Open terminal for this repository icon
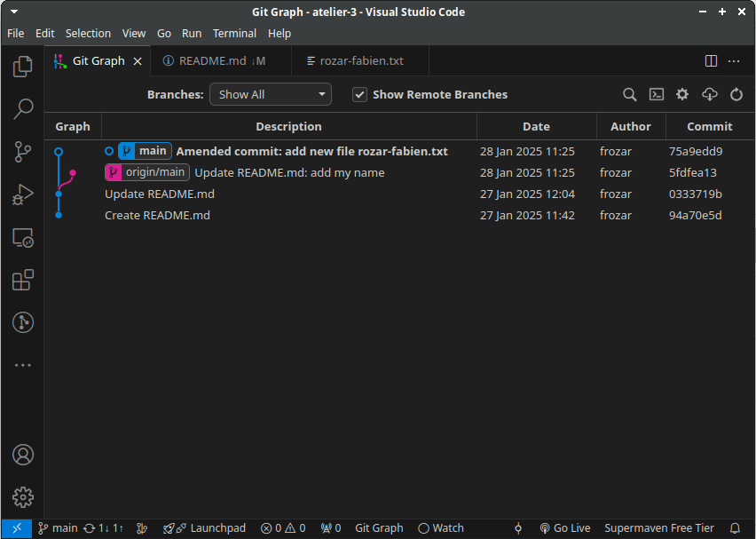 (x=657, y=95)
